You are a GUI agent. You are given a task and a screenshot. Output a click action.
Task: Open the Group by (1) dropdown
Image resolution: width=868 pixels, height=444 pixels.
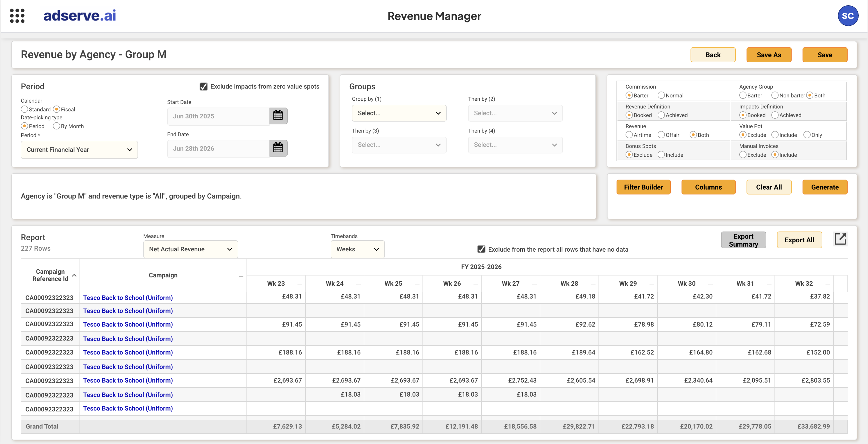[x=399, y=113]
